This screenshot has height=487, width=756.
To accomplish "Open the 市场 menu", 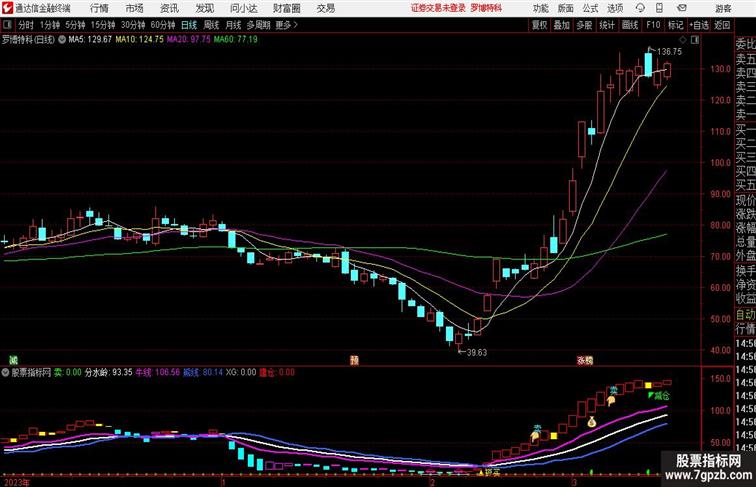I will point(134,8).
